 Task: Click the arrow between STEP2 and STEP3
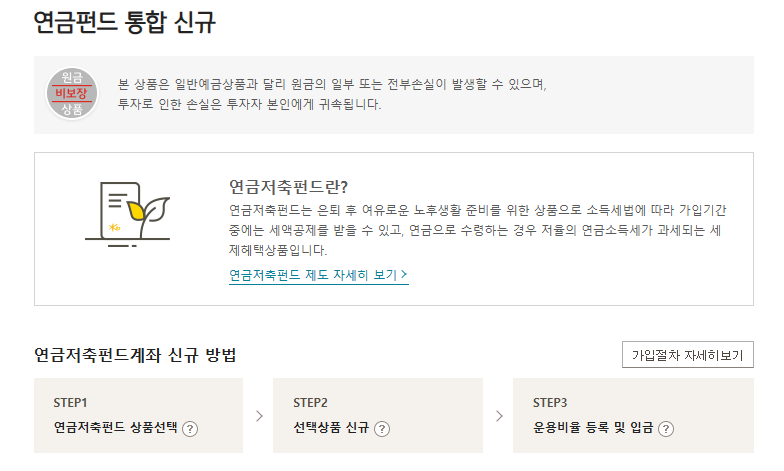(x=498, y=415)
